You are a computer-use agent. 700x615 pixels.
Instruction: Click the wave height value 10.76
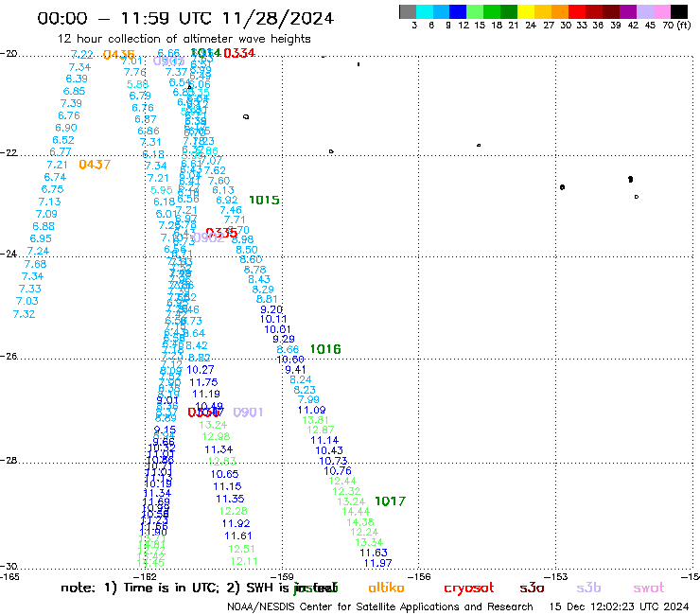(x=338, y=471)
